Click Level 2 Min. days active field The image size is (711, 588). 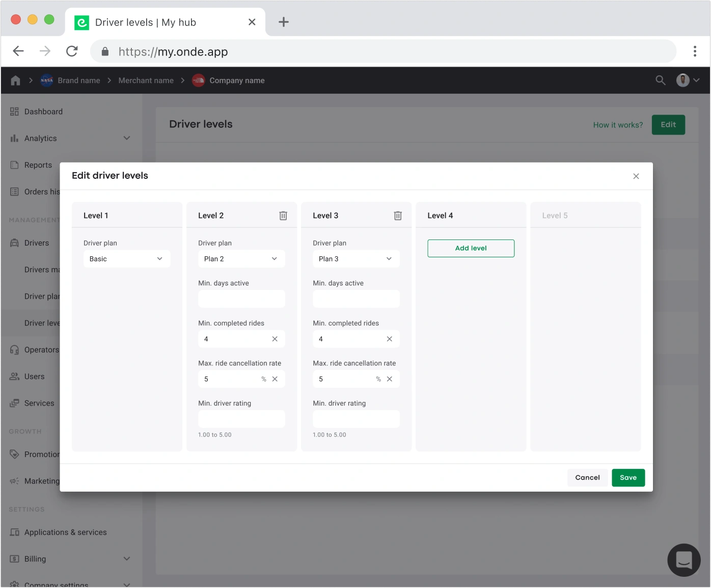241,299
